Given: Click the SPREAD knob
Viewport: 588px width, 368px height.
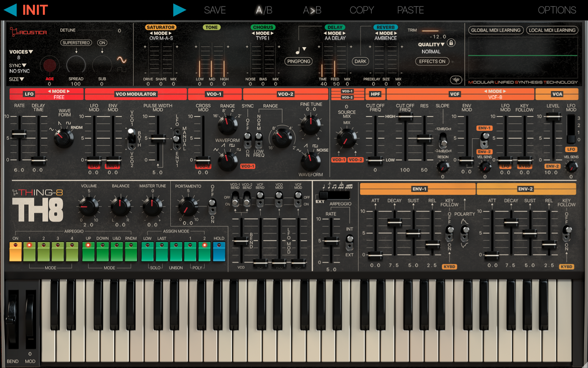Looking at the screenshot, I should click(76, 65).
